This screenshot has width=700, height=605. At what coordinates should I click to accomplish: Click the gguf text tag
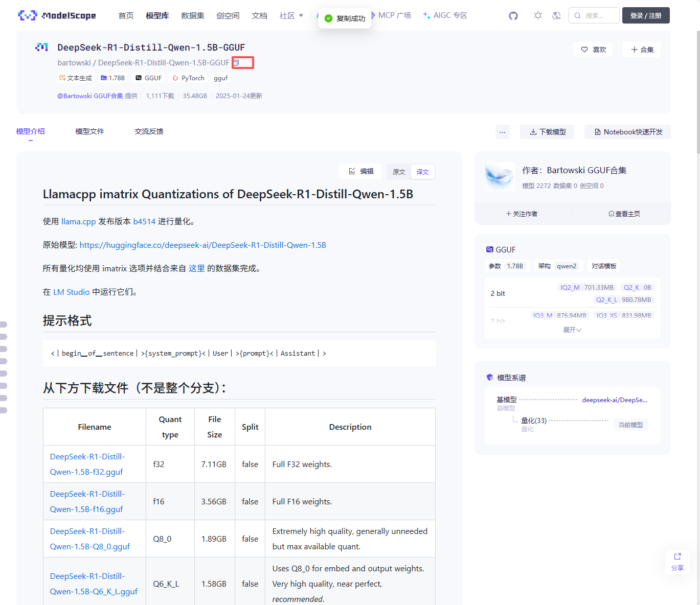point(221,78)
